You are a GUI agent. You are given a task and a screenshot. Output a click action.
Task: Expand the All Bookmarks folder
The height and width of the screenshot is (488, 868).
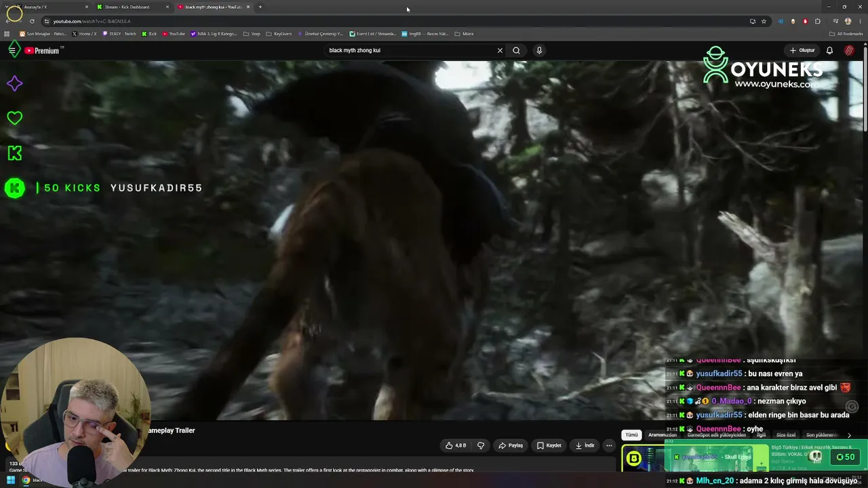846,34
